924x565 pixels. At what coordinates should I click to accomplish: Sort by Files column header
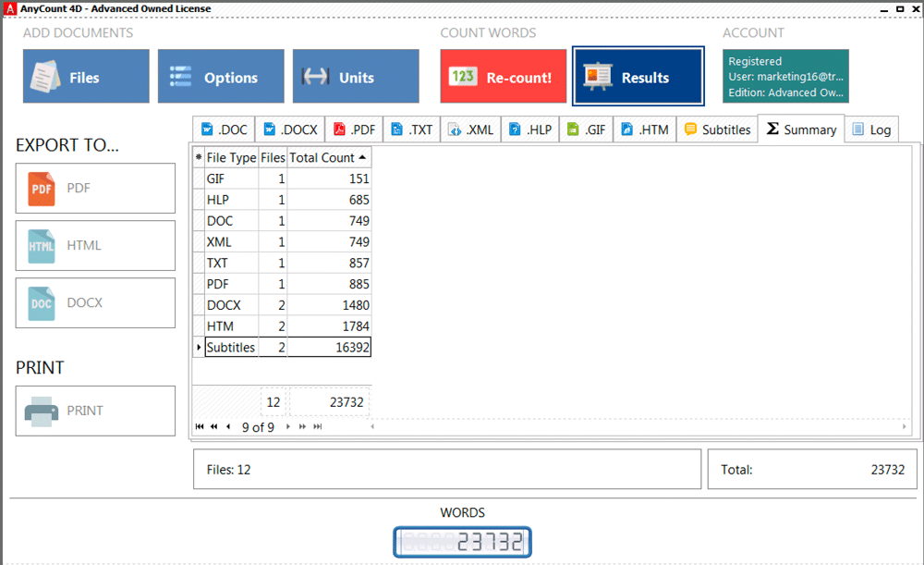click(x=273, y=157)
